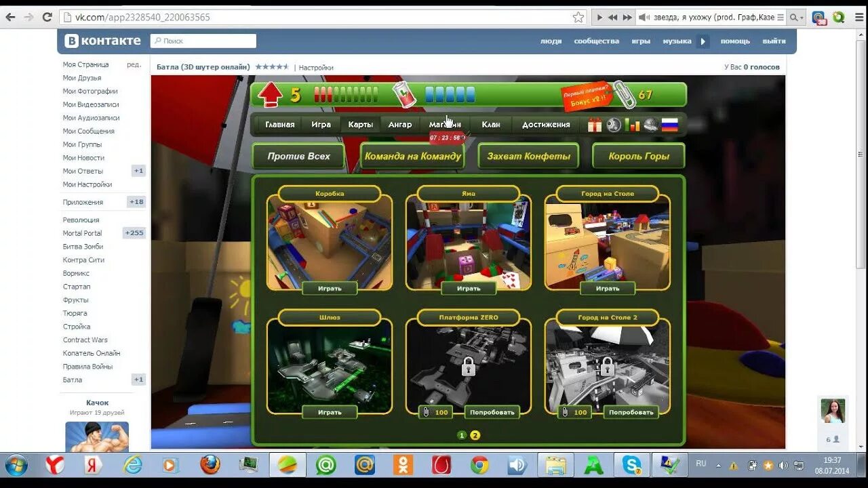Image resolution: width=868 pixels, height=488 pixels.
Task: Click next track in browser music player
Action: click(x=627, y=17)
